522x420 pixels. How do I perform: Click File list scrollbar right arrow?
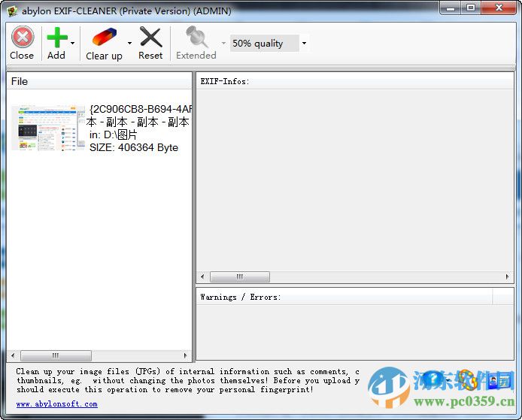(x=186, y=355)
